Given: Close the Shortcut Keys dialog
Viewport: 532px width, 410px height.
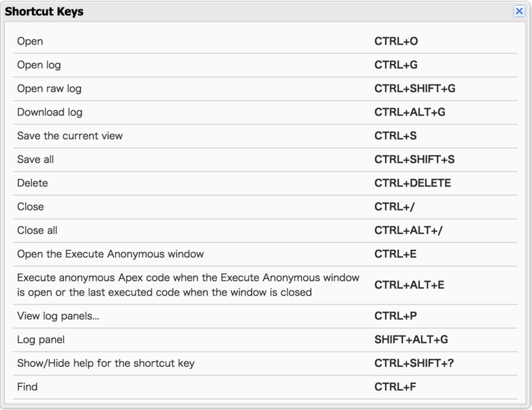Looking at the screenshot, I should [519, 11].
